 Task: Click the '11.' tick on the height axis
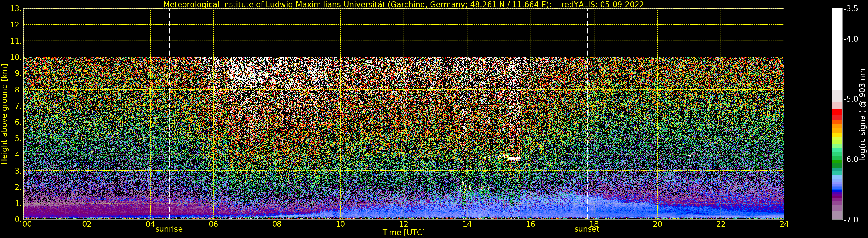point(16,41)
